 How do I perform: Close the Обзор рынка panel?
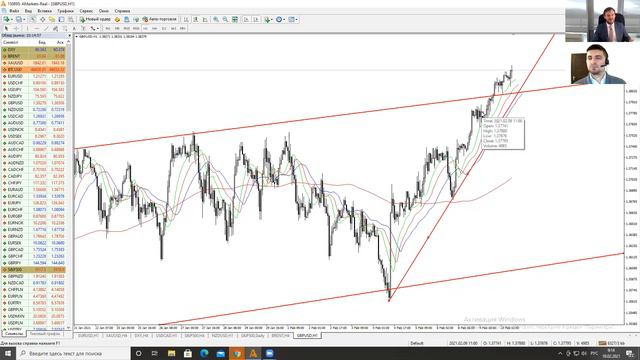(69, 36)
